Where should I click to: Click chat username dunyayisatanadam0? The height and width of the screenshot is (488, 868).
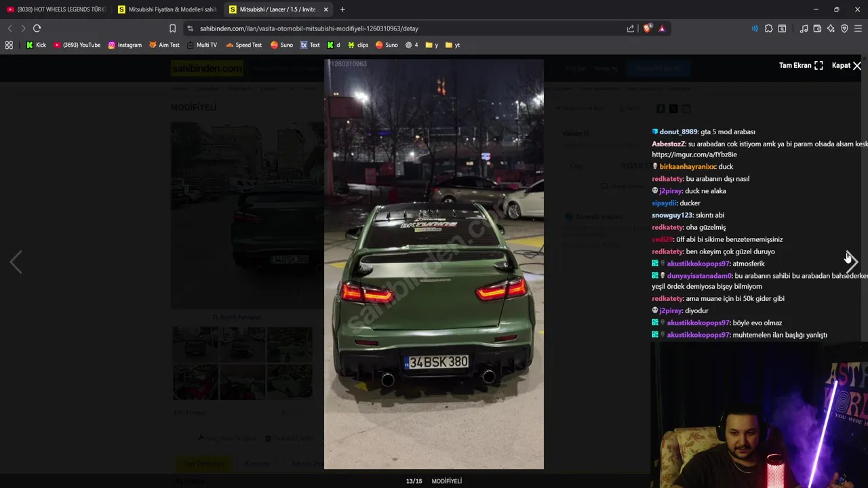point(699,276)
